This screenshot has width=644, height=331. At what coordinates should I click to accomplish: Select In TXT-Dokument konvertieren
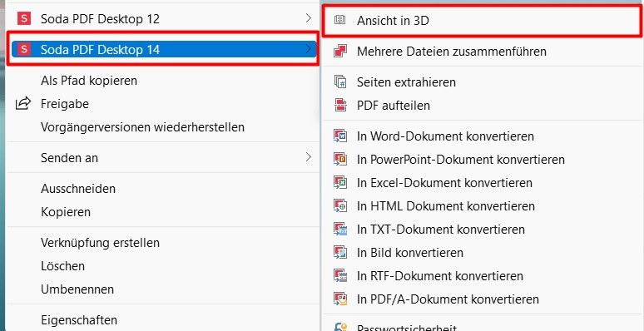click(x=441, y=230)
